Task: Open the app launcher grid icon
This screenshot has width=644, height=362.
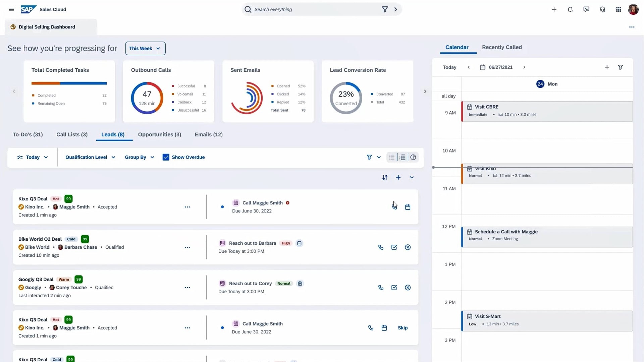Action: [619, 9]
